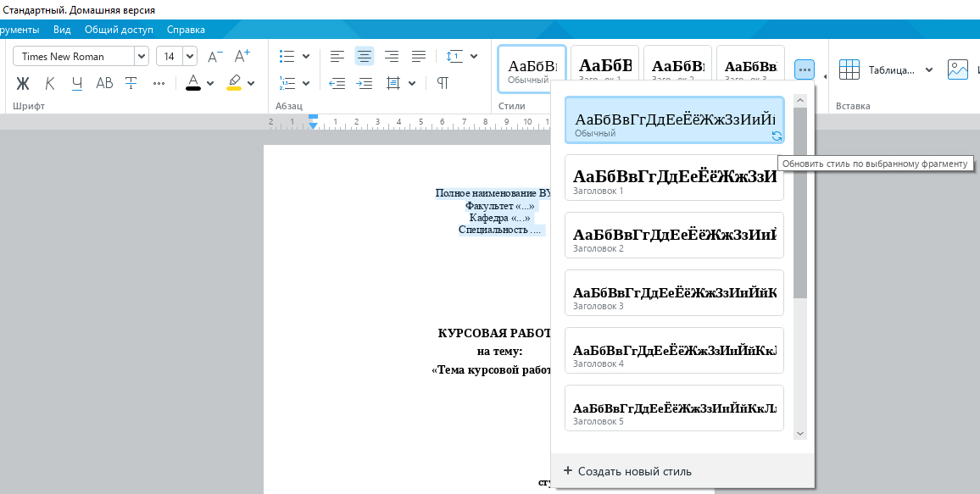Open Вид menu

coord(62,30)
